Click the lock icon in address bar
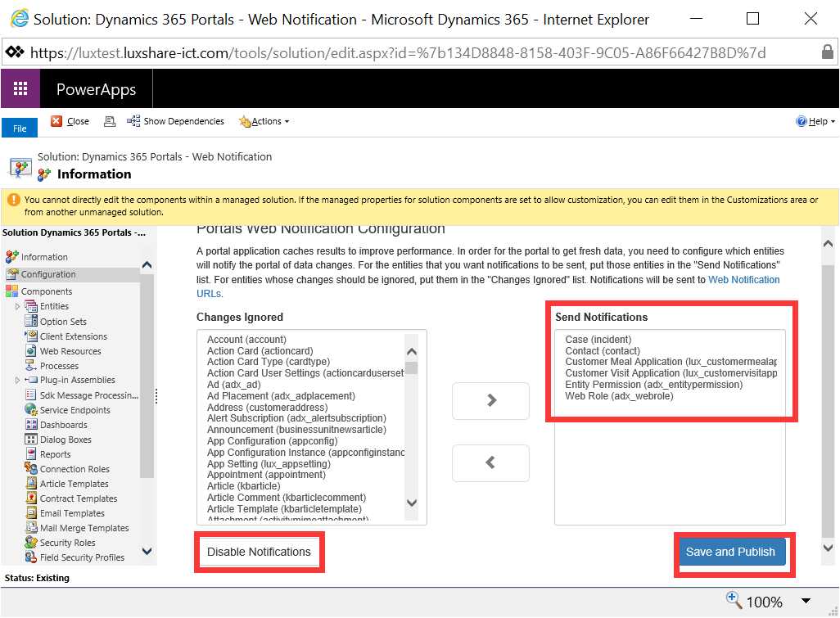The height and width of the screenshot is (618, 840). (x=827, y=52)
